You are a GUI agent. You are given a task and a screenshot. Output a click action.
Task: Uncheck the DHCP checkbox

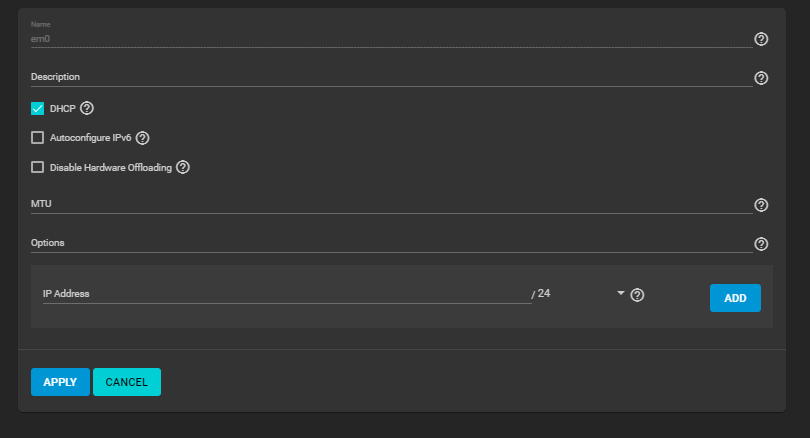click(38, 108)
